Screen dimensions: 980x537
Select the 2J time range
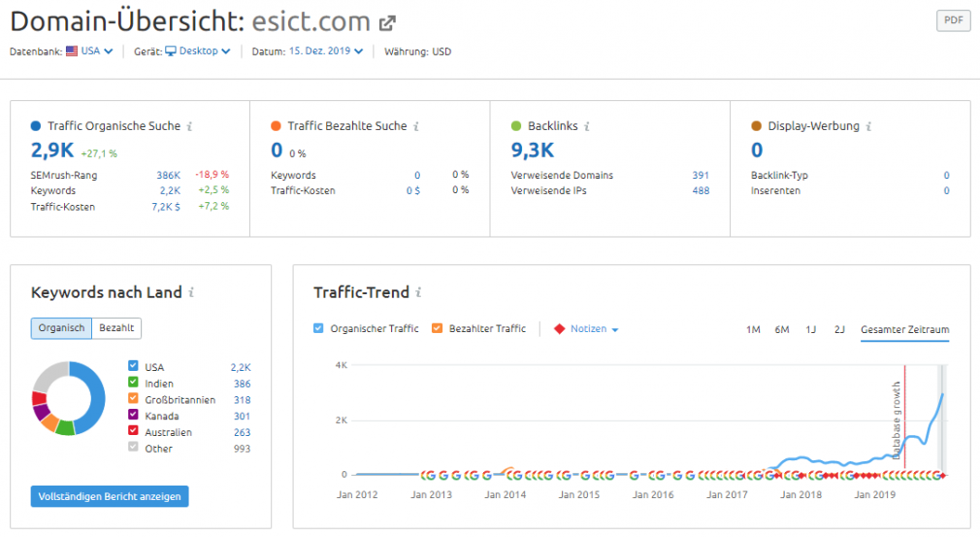839,329
